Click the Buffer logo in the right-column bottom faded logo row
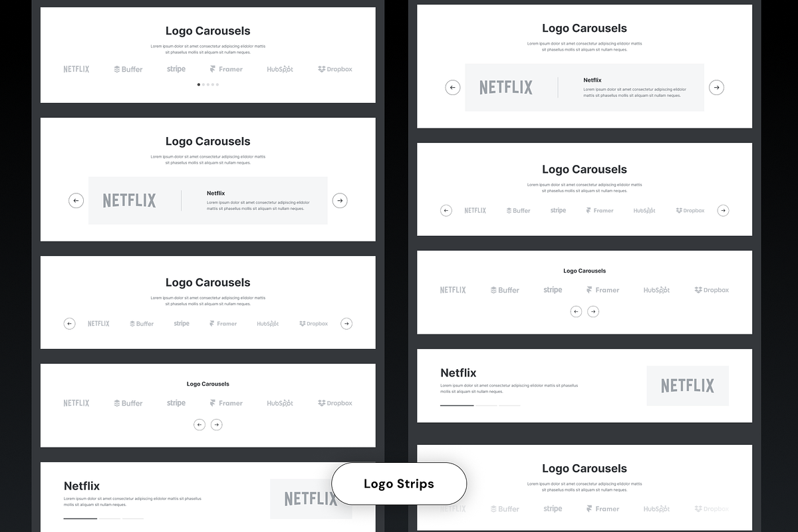 pyautogui.click(x=505, y=509)
